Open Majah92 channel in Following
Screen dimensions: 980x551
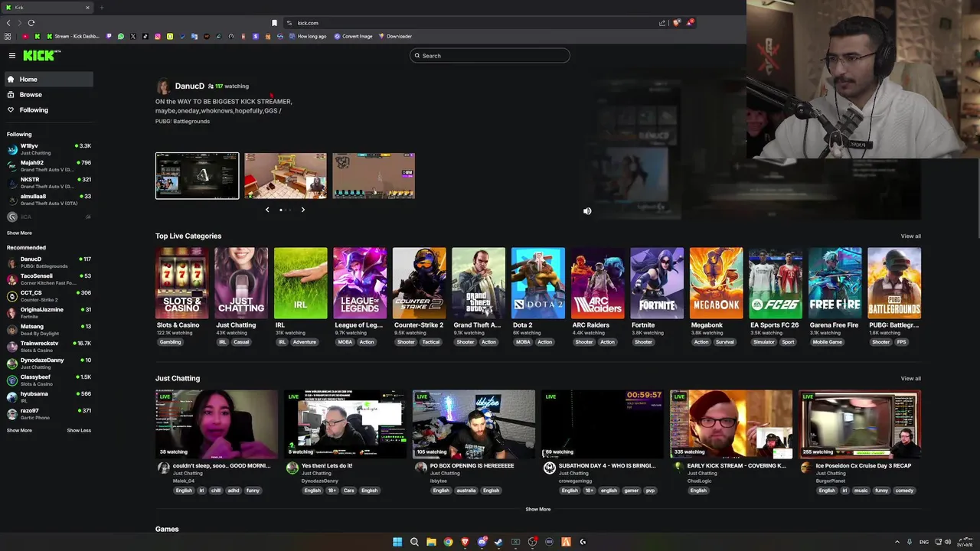click(x=49, y=165)
